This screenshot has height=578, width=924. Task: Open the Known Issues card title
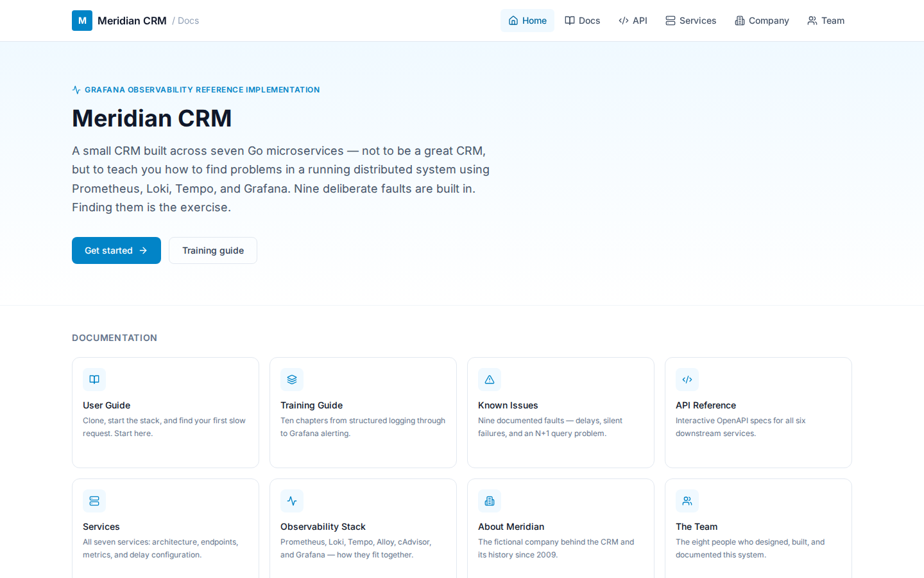[508, 405]
